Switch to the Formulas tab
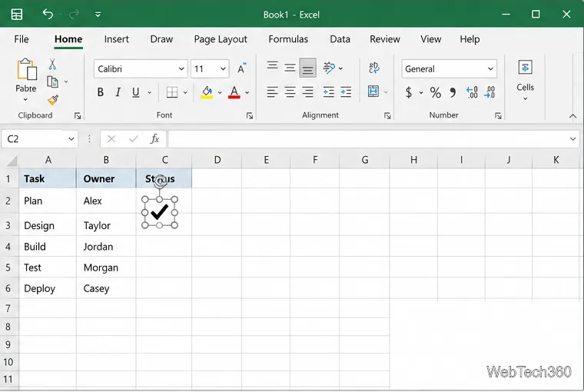The image size is (584, 392). (x=288, y=39)
